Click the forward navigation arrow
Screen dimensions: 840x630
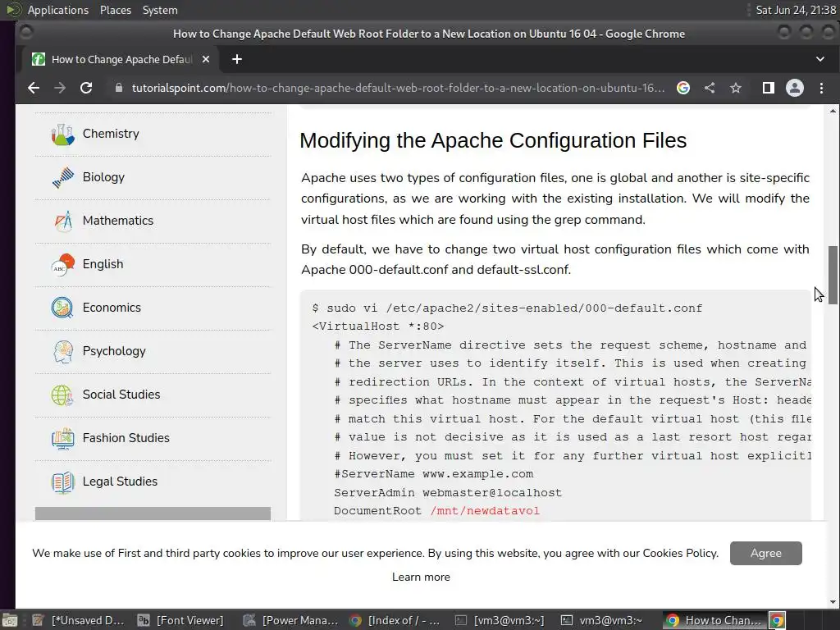coord(59,88)
